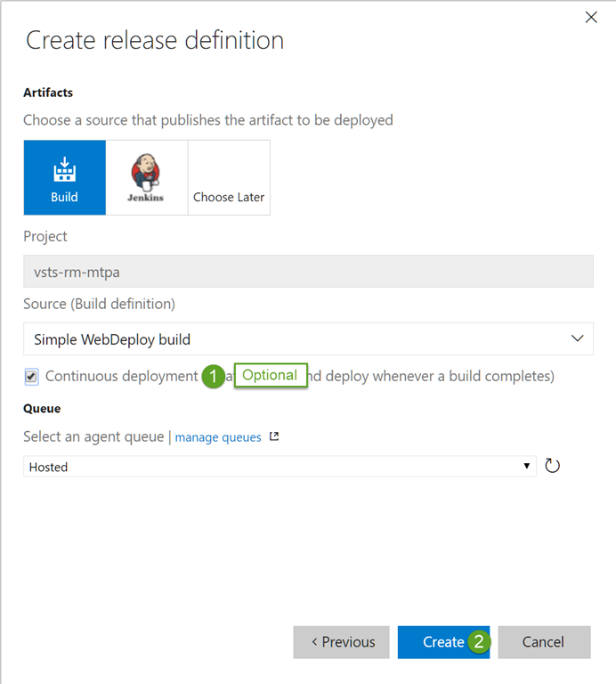Click the Simple WebDeploy build combo box
Screen dimensions: 616x684
coord(294,339)
